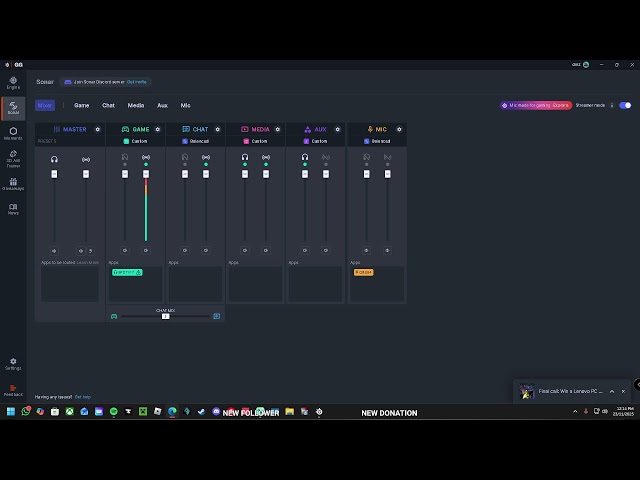Click the CHAT MIX balance slider handle
Screen dimensions: 640x480
coord(165,316)
